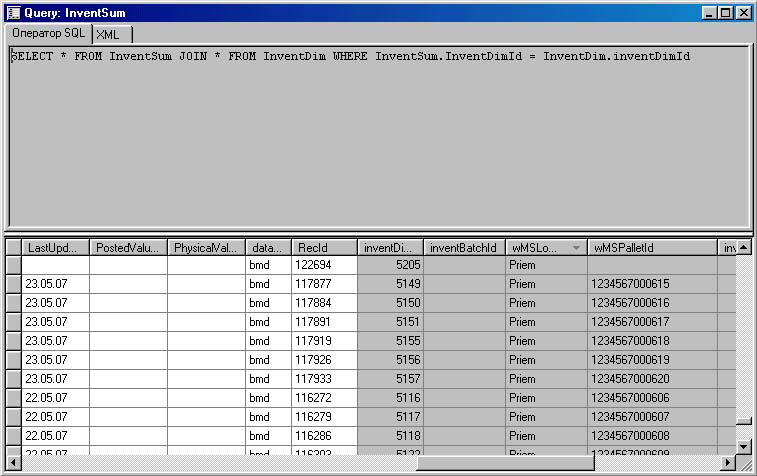Click the RecId column header
757x476 pixels.
point(324,248)
